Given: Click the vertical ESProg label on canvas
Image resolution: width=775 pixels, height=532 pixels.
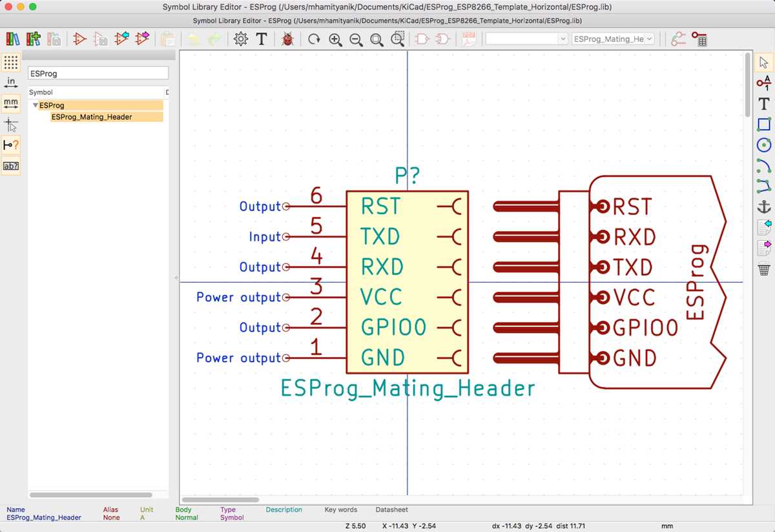Looking at the screenshot, I should pyautogui.click(x=696, y=281).
